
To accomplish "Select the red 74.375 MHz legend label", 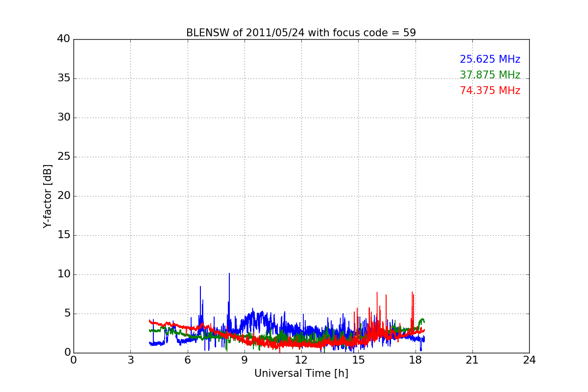I will (x=490, y=91).
